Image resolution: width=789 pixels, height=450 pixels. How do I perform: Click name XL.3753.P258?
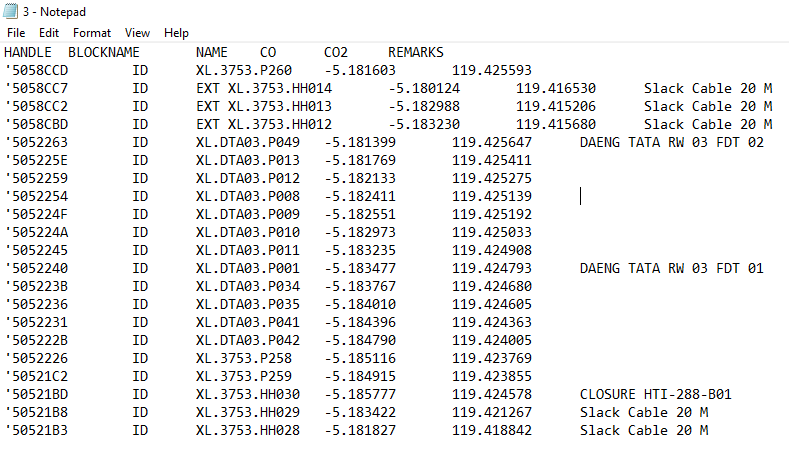[244, 358]
